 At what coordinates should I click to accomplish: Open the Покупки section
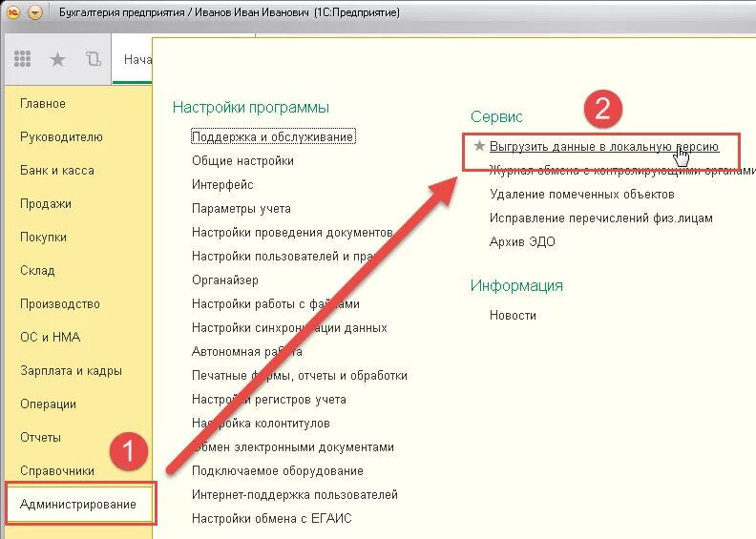[43, 237]
